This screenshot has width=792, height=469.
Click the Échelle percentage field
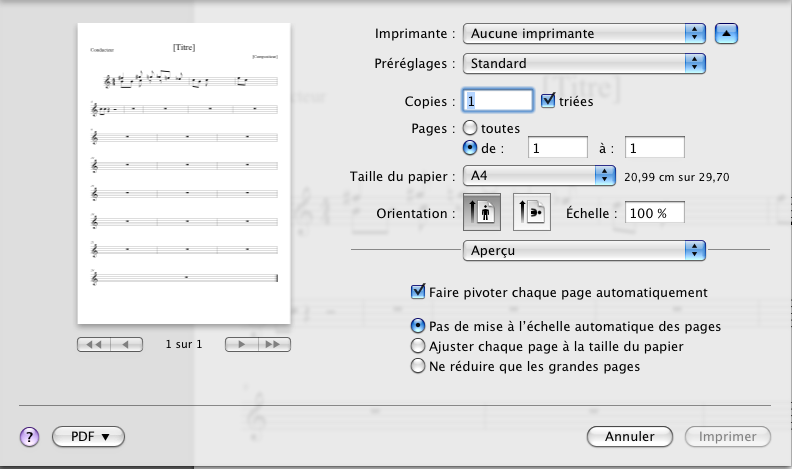654,213
